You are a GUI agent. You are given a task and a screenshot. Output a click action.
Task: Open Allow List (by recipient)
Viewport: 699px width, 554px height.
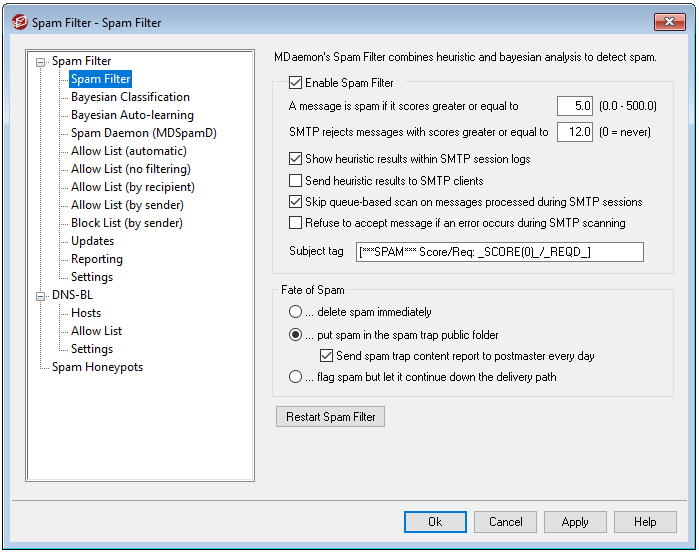click(x=132, y=187)
